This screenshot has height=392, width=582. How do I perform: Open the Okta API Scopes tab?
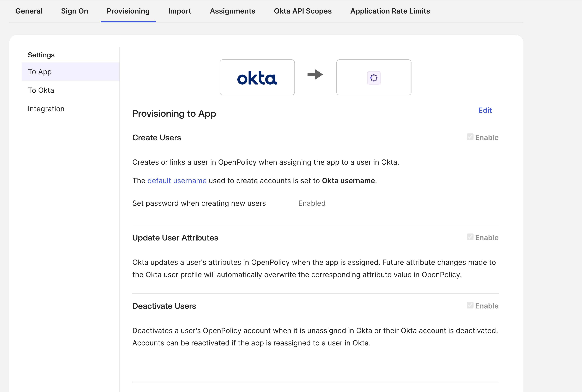(302, 11)
